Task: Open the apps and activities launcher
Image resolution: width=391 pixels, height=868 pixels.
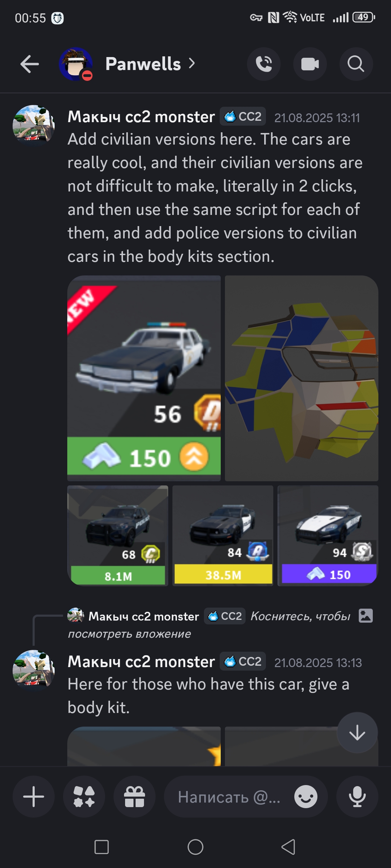Action: click(84, 797)
